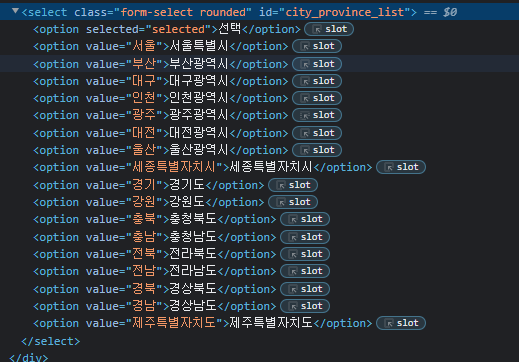Reveal slot for 경기도 option
This screenshot has height=362, width=519.
tap(293, 185)
